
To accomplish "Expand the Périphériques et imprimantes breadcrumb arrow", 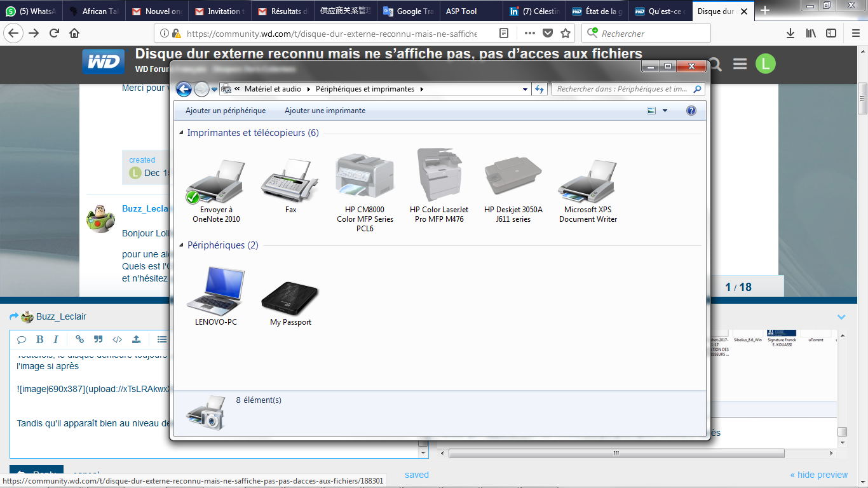I will pos(421,90).
